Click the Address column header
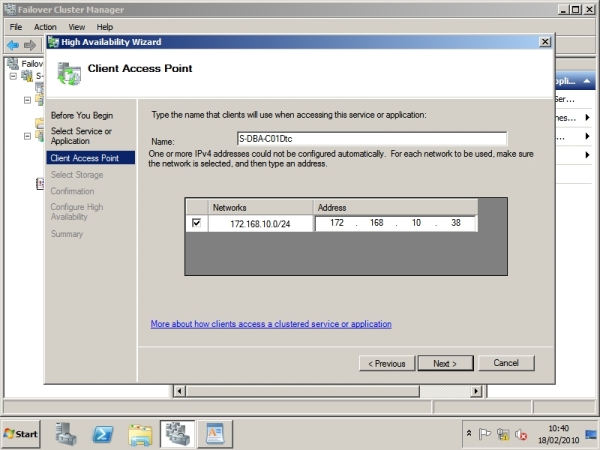The width and height of the screenshot is (600, 450). click(x=396, y=207)
